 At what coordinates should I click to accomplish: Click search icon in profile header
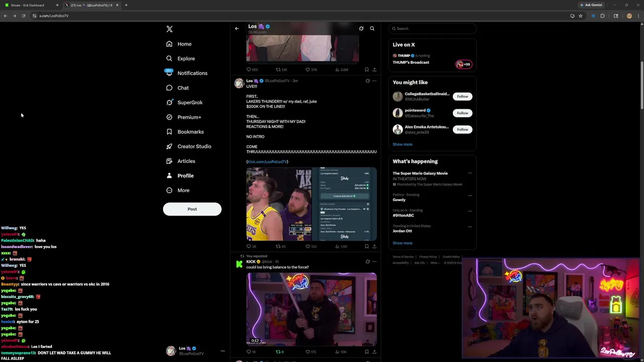372,29
